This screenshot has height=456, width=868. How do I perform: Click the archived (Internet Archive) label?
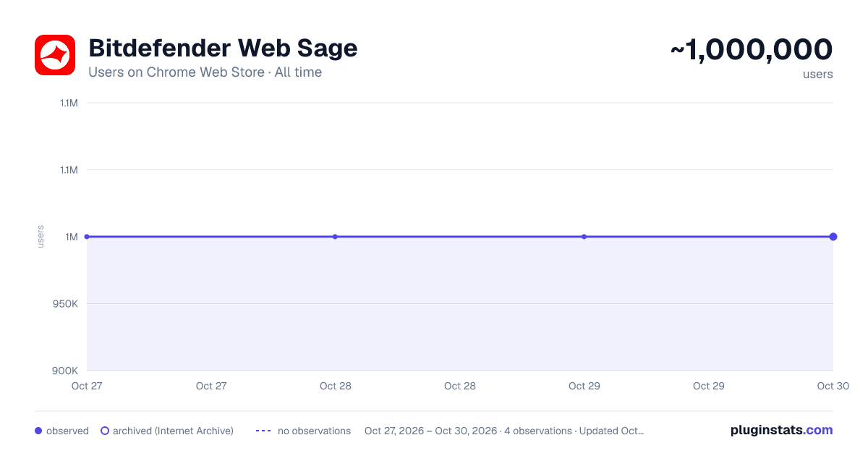tap(173, 431)
